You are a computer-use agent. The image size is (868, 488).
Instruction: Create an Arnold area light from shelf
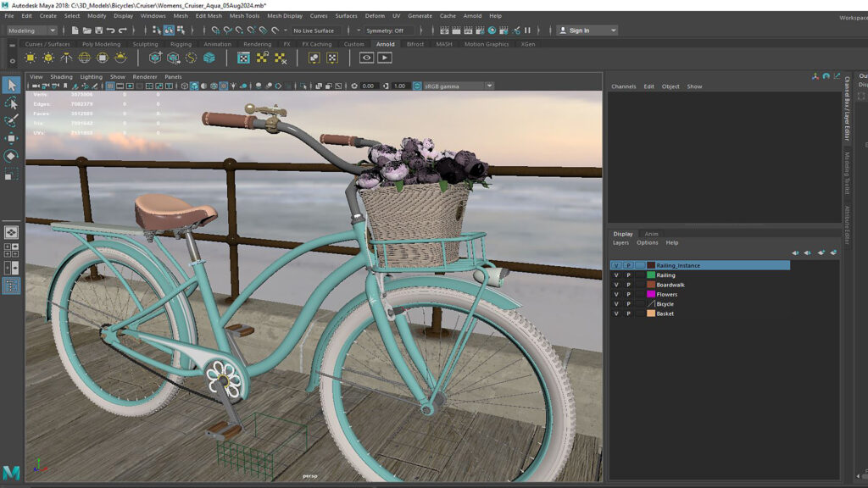(x=31, y=58)
